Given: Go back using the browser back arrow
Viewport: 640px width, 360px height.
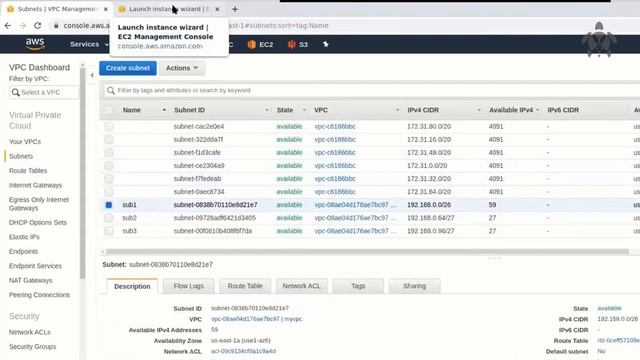Looking at the screenshot, I should [x=8, y=25].
